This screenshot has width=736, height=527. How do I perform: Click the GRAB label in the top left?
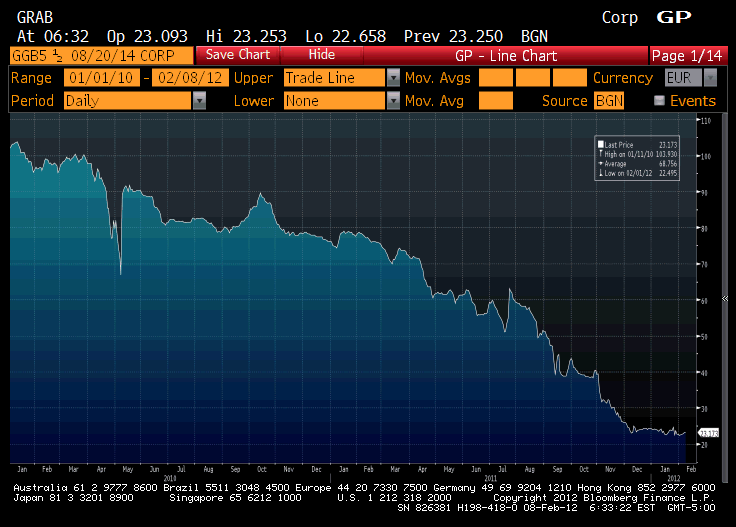pos(35,17)
